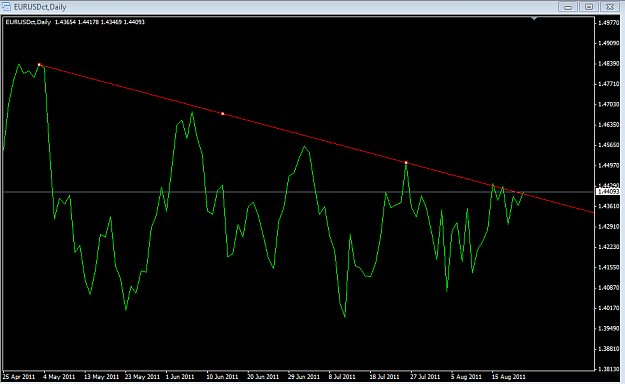Viewport: 625px width, 384px height.
Task: Click the EURUSDct,Daily title bar text
Action: point(40,7)
